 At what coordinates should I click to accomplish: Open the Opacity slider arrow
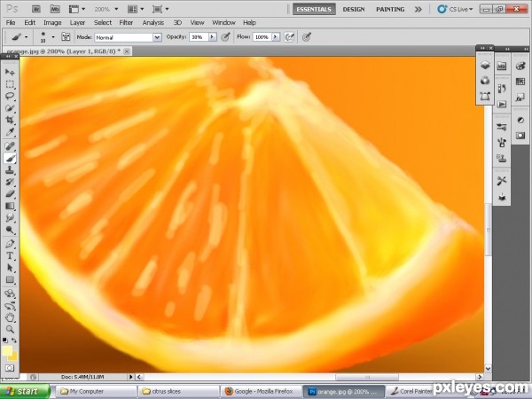point(213,36)
